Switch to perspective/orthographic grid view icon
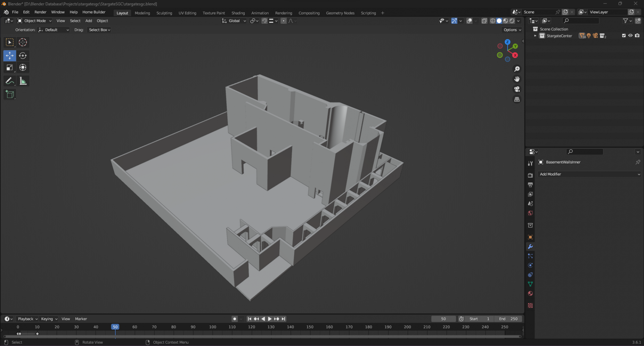This screenshot has width=644, height=346. [517, 99]
